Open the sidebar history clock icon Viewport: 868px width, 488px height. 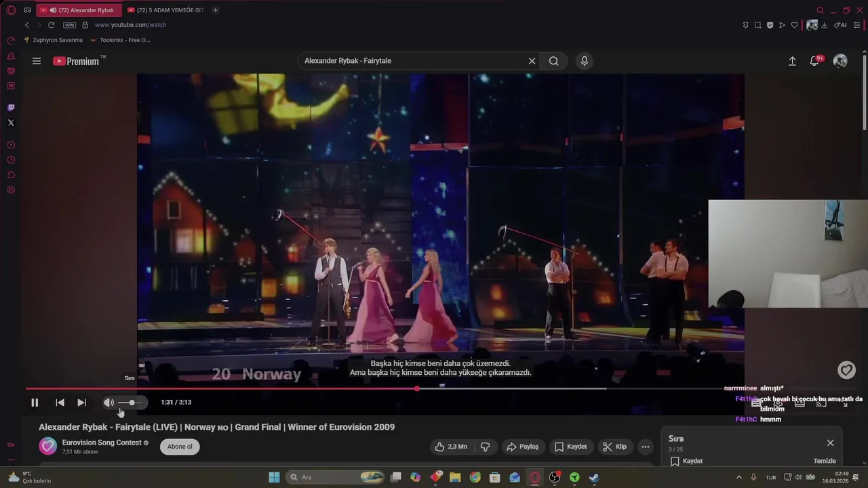(11, 160)
